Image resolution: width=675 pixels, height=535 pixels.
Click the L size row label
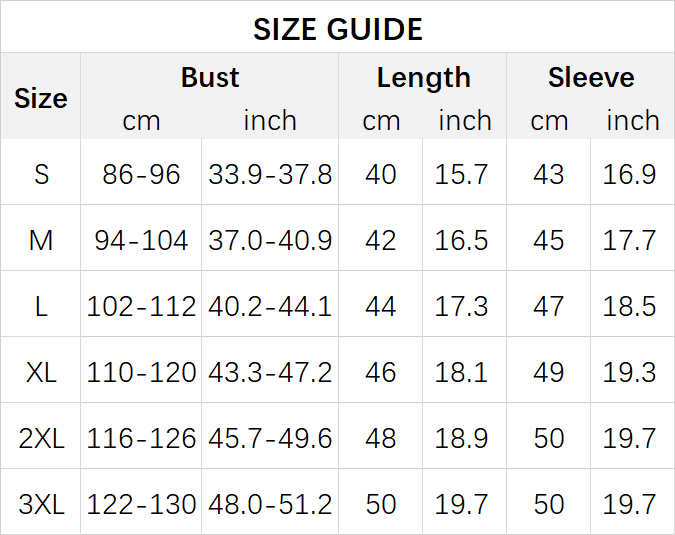point(41,306)
